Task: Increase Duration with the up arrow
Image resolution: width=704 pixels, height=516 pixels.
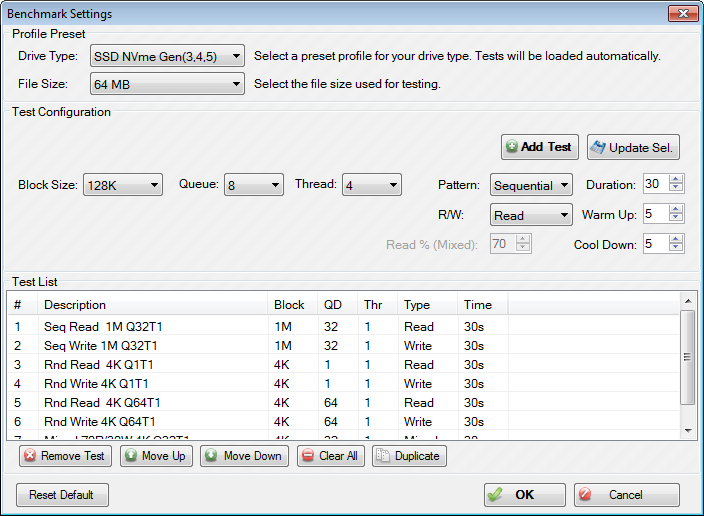Action: [676, 179]
